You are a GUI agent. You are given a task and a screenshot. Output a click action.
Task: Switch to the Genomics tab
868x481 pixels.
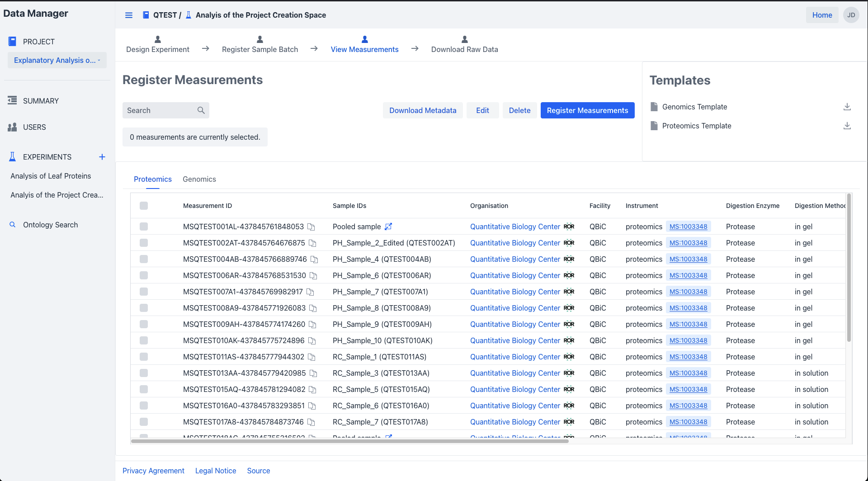199,179
